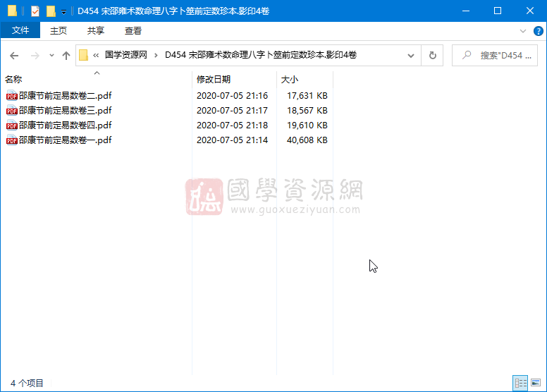
Task: Close the Explorer window
Action: coord(530,11)
